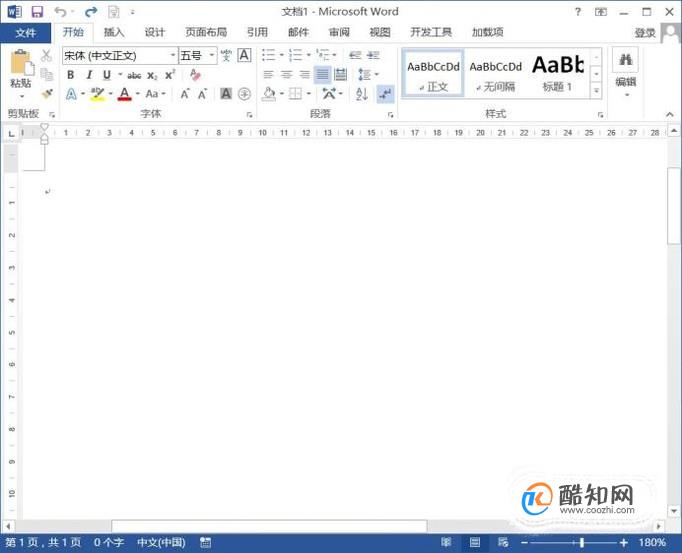Undo the last action
Screen dimensions: 682x553
pos(60,12)
